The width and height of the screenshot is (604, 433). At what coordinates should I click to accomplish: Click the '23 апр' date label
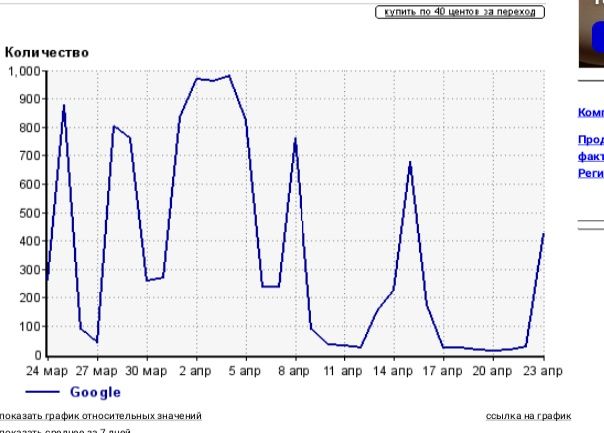tap(543, 371)
